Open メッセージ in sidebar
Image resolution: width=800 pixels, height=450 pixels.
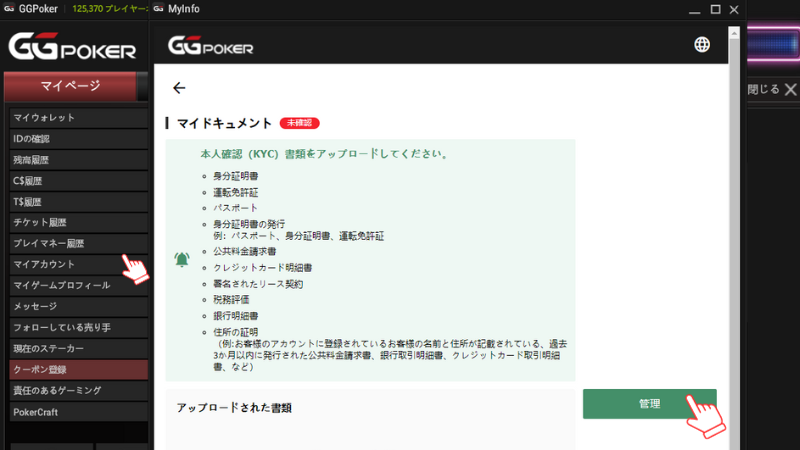[x=79, y=306]
